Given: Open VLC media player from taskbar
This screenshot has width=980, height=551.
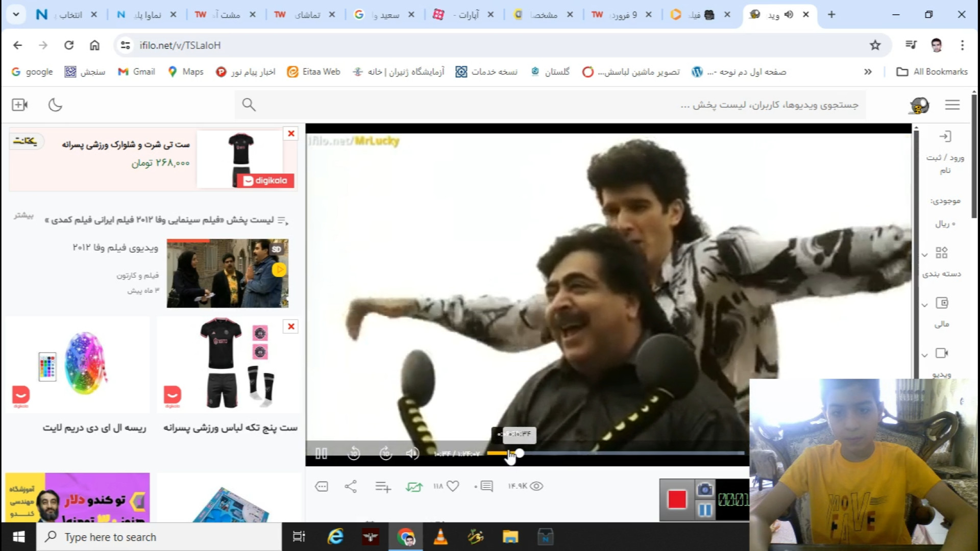Looking at the screenshot, I should (x=440, y=537).
